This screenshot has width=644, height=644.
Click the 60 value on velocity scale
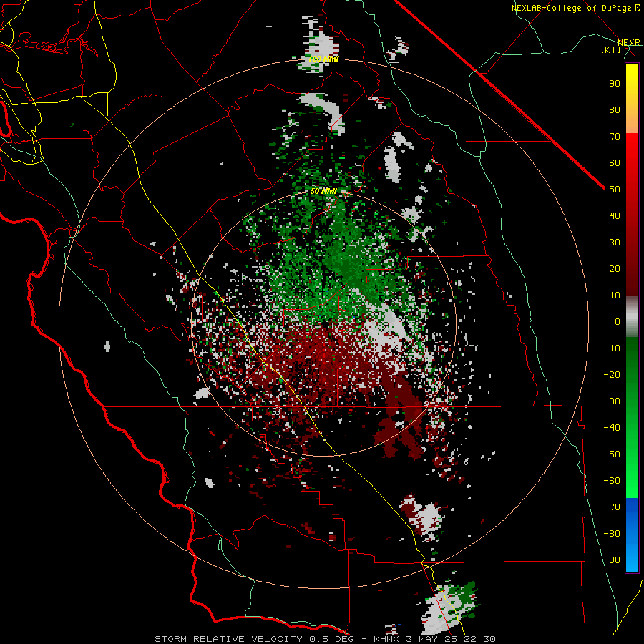[615, 162]
